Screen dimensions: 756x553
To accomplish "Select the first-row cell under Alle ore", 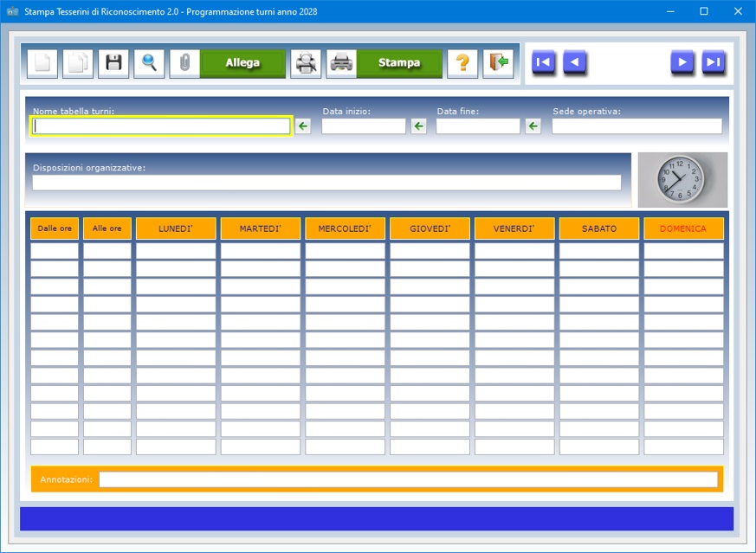I will (107, 251).
